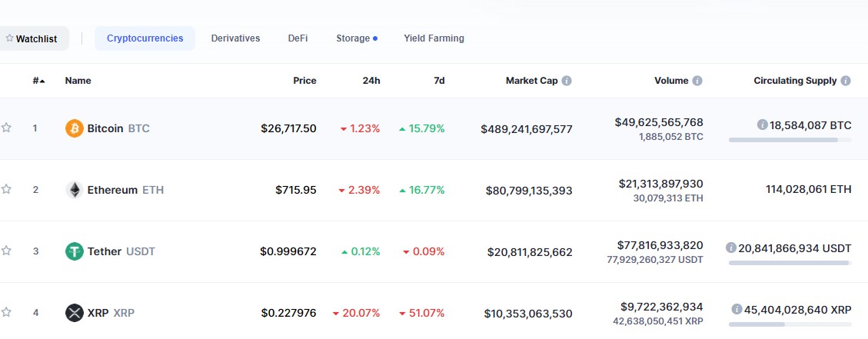Open the Yield Farming tab
This screenshot has height=339, width=868.
(434, 38)
